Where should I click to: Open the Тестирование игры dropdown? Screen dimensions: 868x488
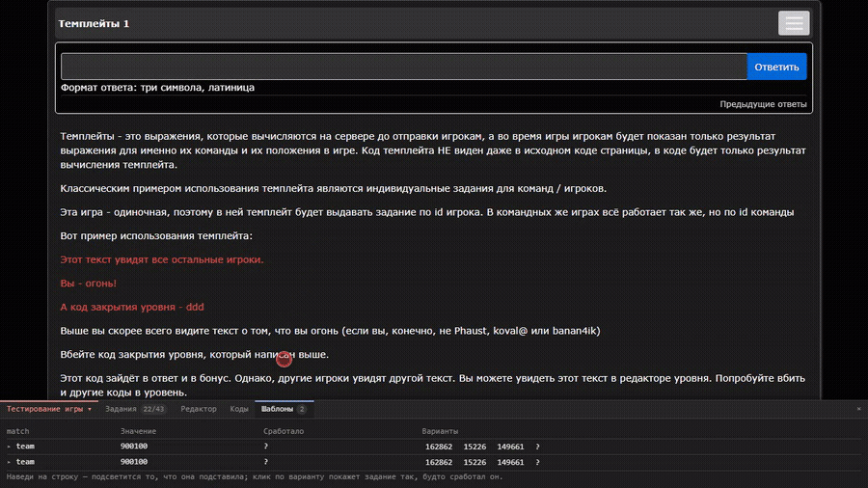(x=49, y=409)
